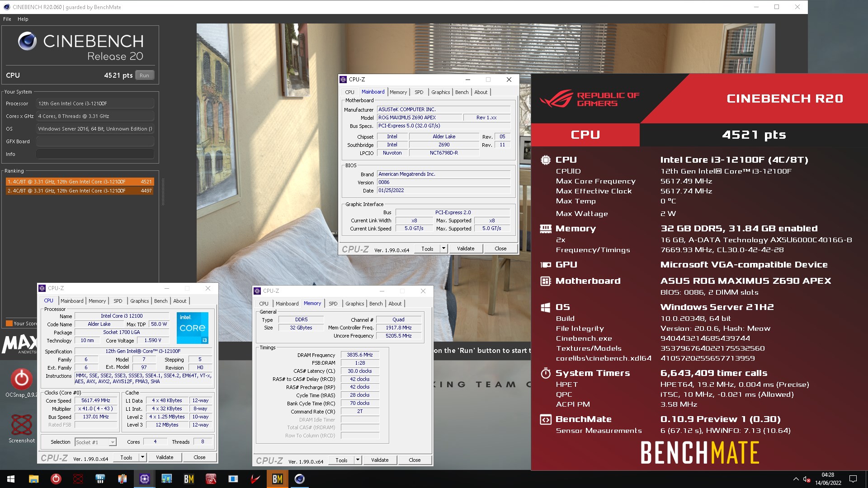Click Tools button in the Memory CPU-Z window
868x488 pixels.
click(341, 460)
